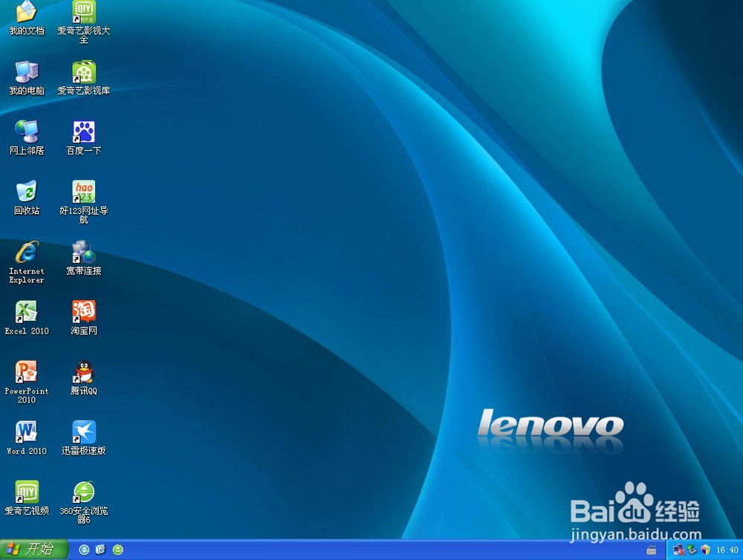Select the 我的电脑 desktop icon

click(27, 72)
